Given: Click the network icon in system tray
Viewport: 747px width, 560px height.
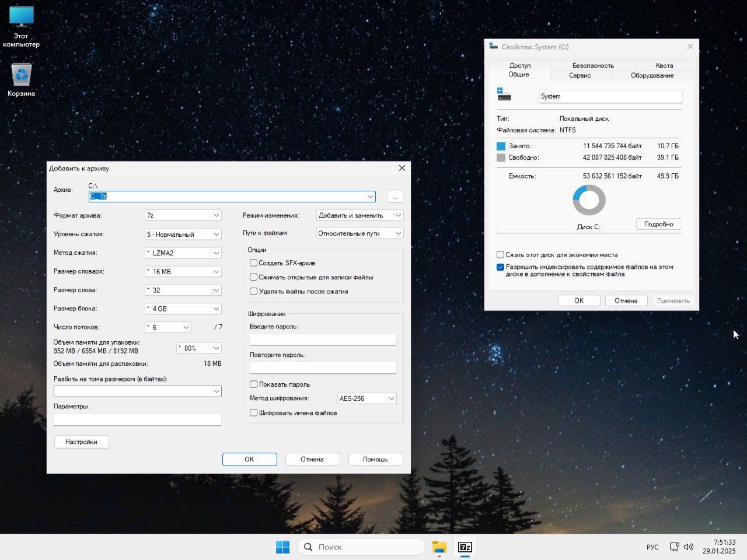Looking at the screenshot, I should click(x=674, y=547).
